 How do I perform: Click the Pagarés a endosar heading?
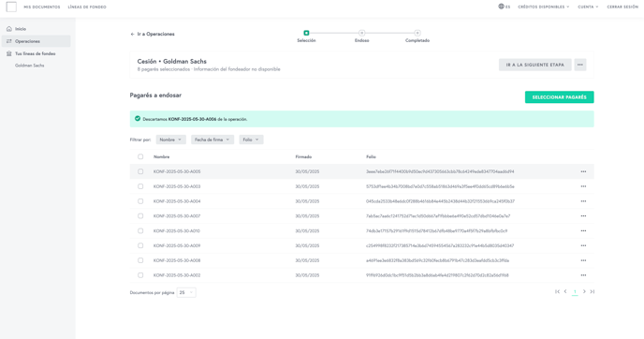(x=155, y=96)
